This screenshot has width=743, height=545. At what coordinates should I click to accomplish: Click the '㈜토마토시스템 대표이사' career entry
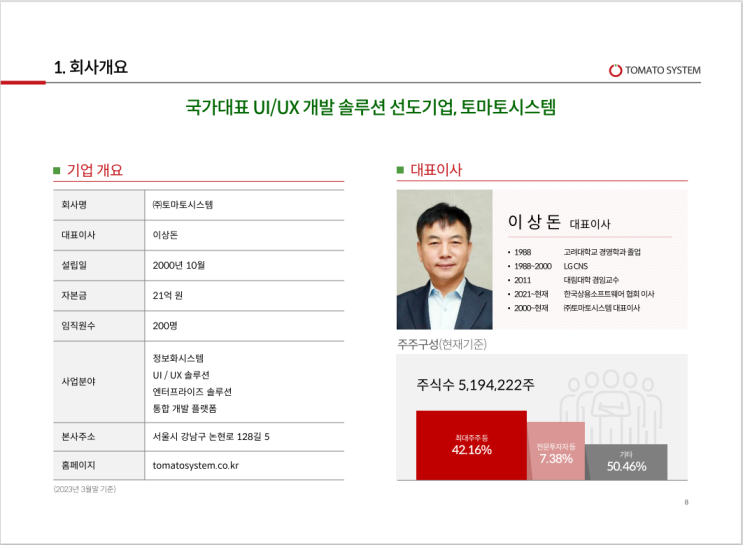click(x=601, y=308)
